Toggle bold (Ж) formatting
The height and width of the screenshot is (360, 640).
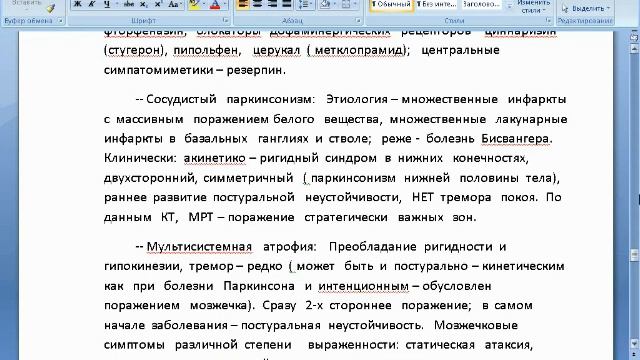click(77, 4)
